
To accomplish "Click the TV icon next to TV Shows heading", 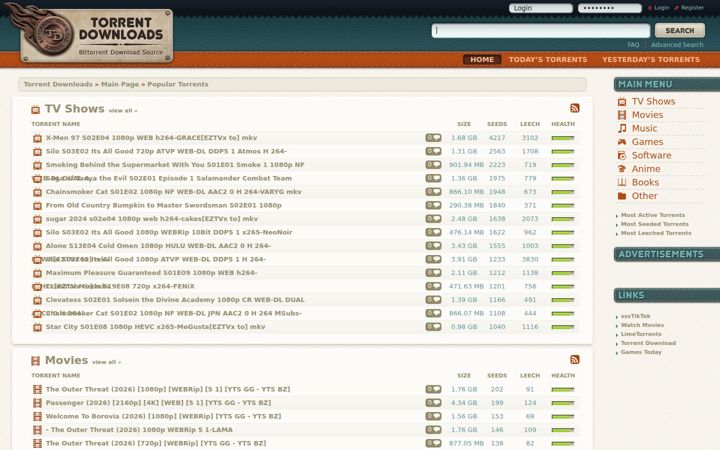I will point(35,110).
